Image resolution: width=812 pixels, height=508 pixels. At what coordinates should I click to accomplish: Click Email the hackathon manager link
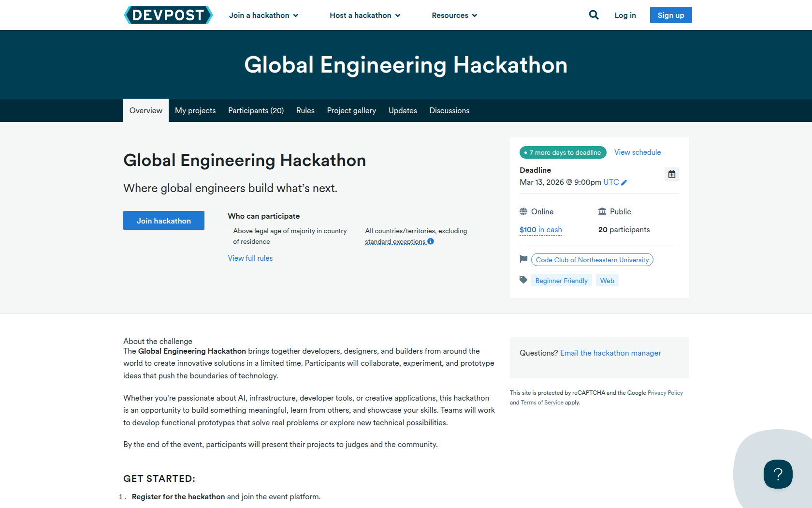[610, 353]
